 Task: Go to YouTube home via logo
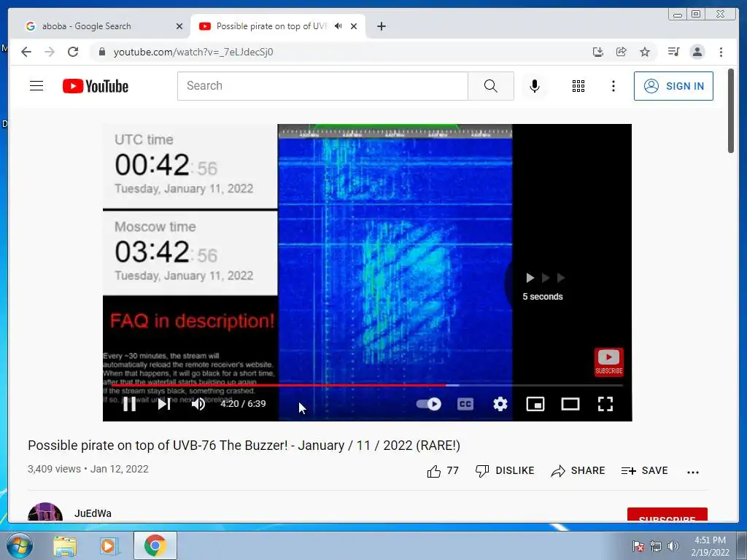point(96,86)
